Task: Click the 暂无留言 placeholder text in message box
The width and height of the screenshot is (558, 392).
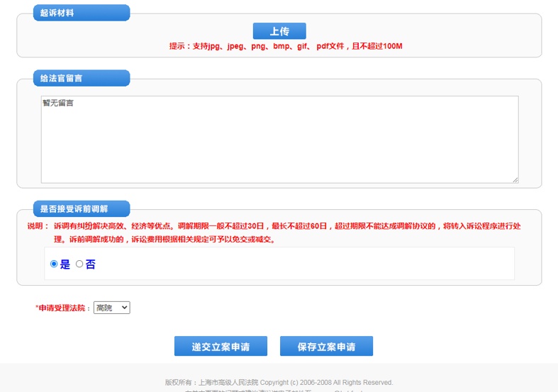Action: coord(58,103)
